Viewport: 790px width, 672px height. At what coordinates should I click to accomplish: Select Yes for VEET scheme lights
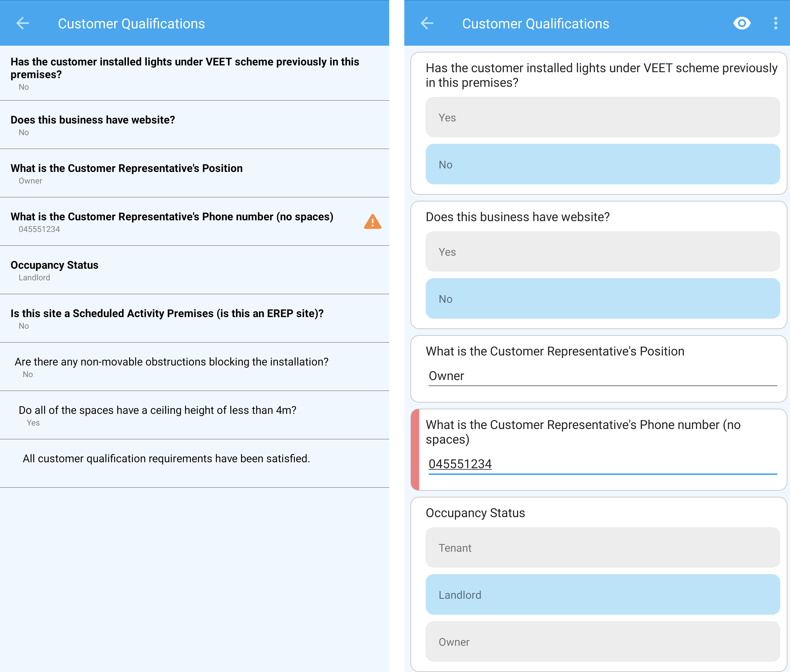[602, 117]
